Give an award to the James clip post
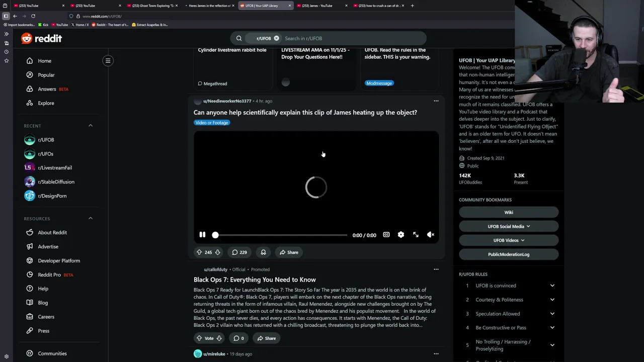This screenshot has height=362, width=644. click(263, 252)
